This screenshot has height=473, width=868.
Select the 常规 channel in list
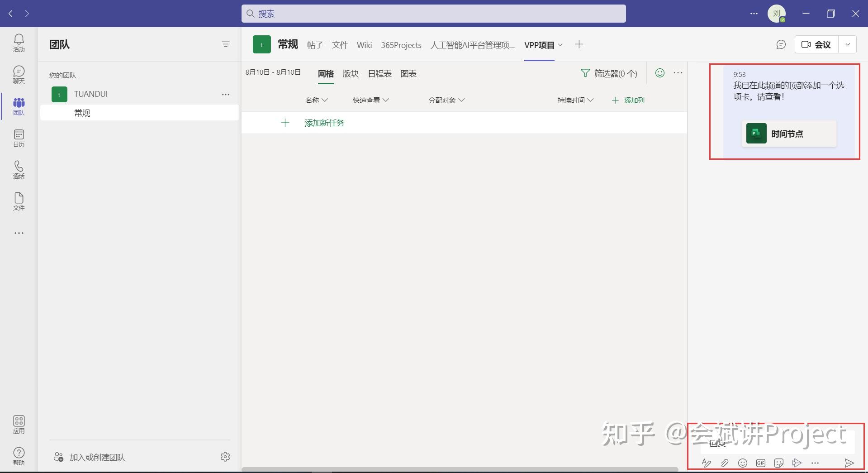click(x=139, y=113)
